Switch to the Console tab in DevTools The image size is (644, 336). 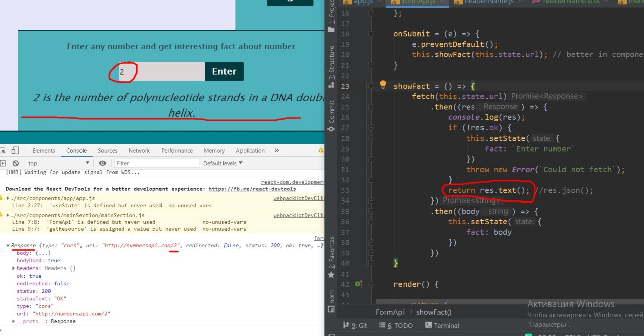coord(76,150)
